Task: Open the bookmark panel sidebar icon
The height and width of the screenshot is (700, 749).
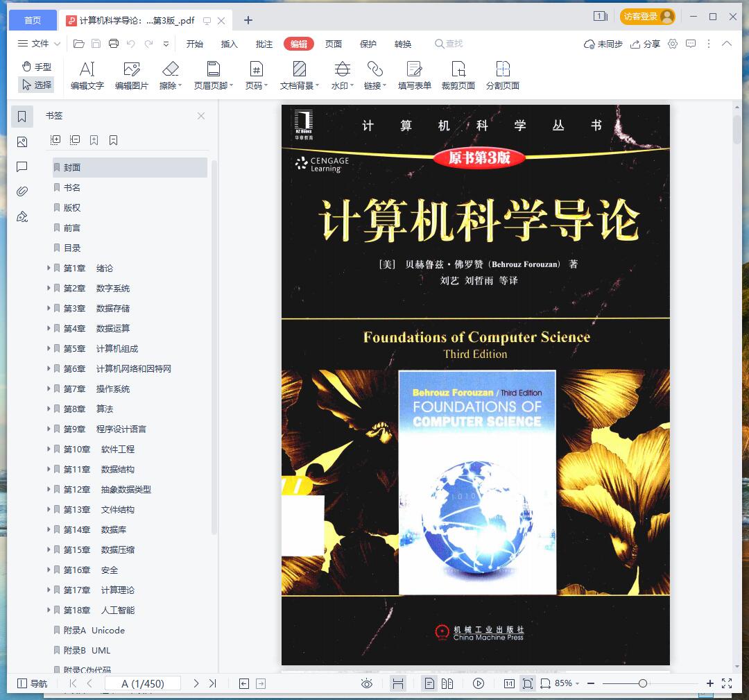Action: [x=22, y=117]
